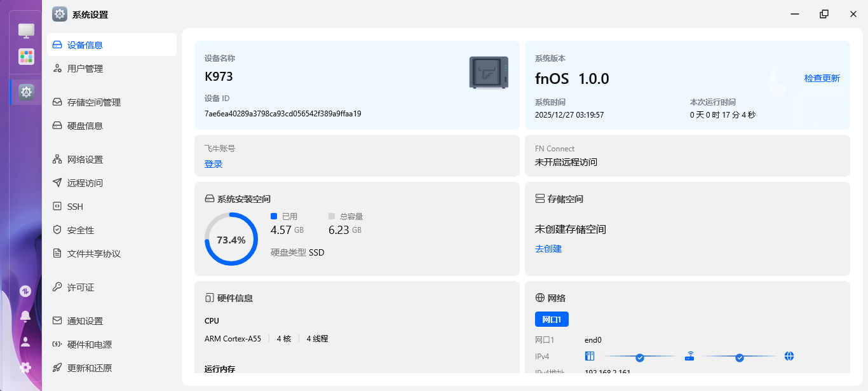Open the user account icon in sidebar
Image resolution: width=868 pixels, height=391 pixels.
pyautogui.click(x=24, y=341)
